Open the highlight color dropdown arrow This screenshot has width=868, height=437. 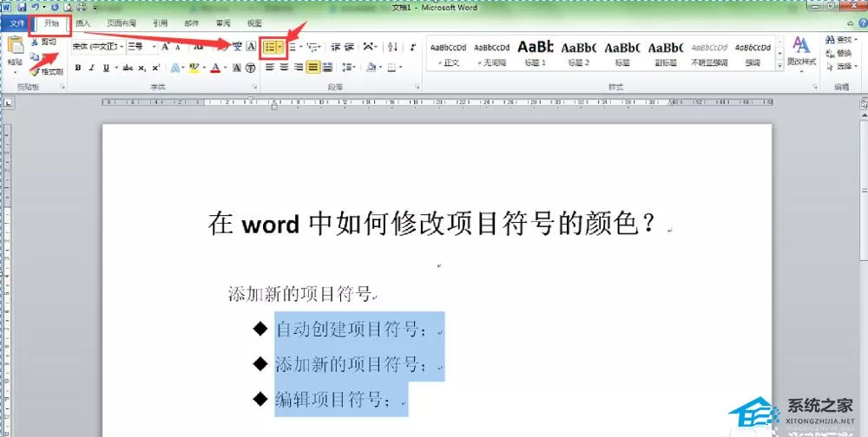pos(203,68)
